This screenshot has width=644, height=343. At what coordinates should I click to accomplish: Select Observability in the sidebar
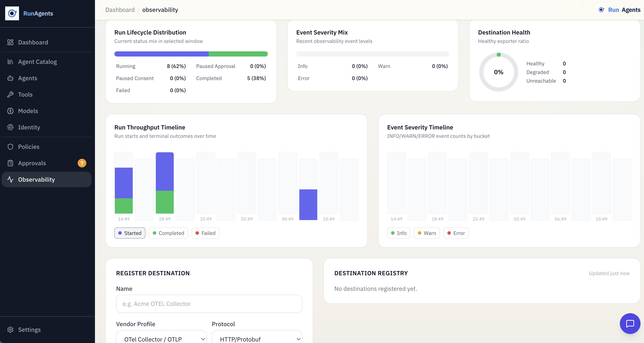click(36, 179)
